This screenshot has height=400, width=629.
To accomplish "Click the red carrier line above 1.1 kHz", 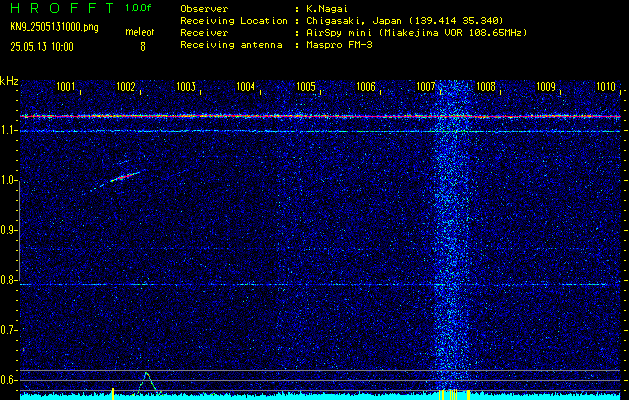I will [320, 116].
